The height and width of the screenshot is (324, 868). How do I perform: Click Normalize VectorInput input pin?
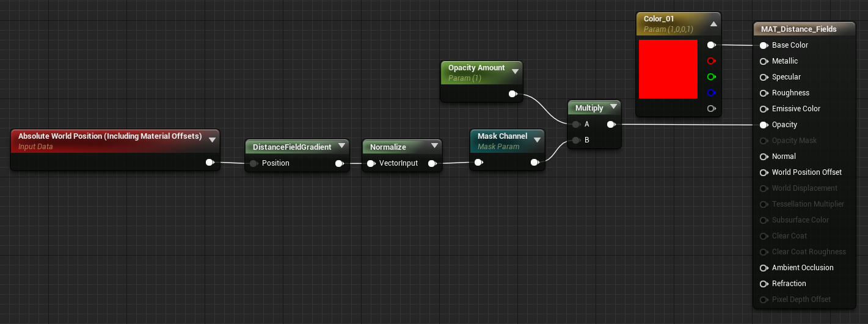tap(371, 163)
